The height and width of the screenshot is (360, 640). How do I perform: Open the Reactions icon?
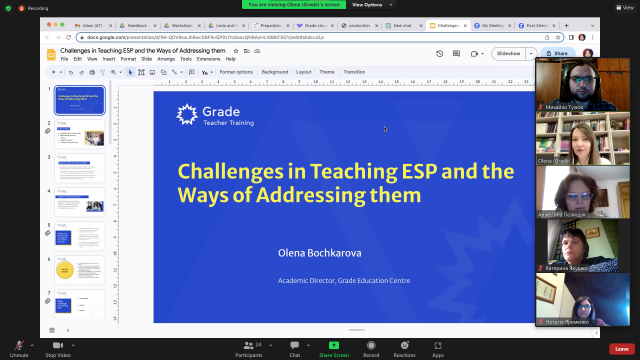(x=404, y=345)
